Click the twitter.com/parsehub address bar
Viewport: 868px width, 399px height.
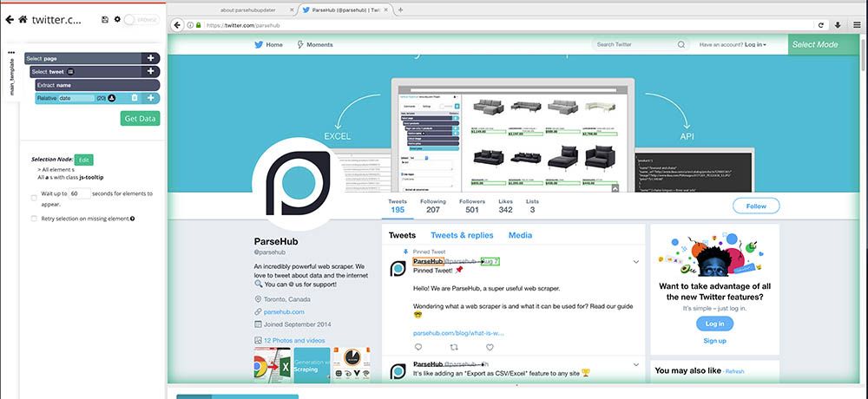[x=498, y=25]
